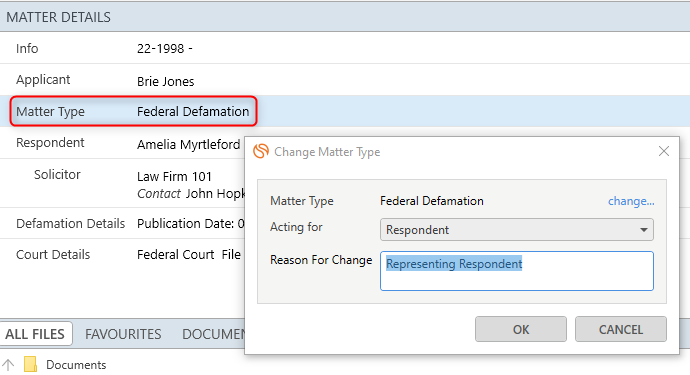Click the Solicitor entry Law Firm 101

174,176
